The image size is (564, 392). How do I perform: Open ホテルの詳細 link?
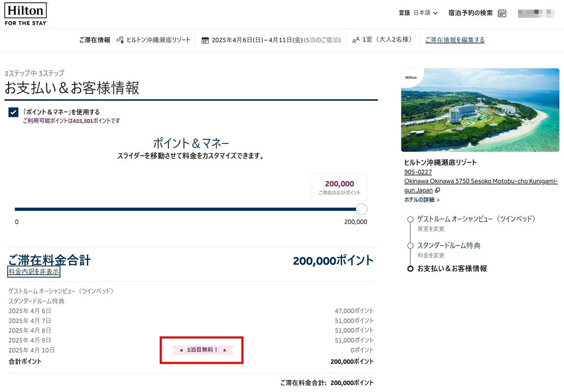[x=422, y=200]
